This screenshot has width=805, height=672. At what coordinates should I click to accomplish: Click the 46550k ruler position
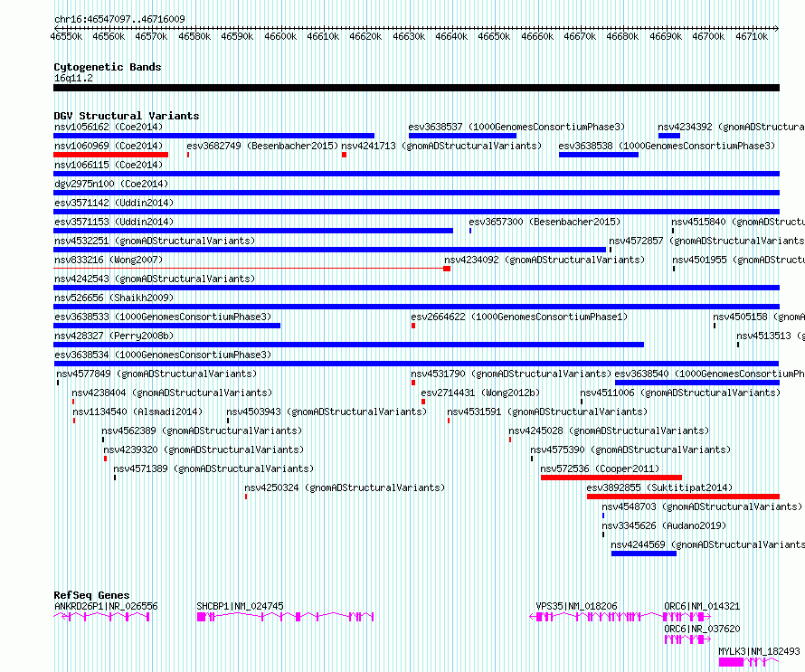point(66,36)
